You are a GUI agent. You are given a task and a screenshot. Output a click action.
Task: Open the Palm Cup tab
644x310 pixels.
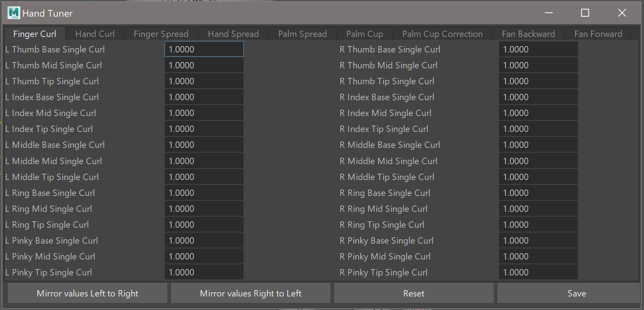coord(365,34)
